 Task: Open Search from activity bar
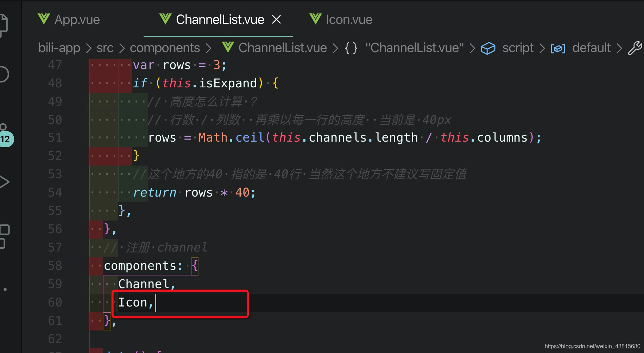click(x=4, y=74)
